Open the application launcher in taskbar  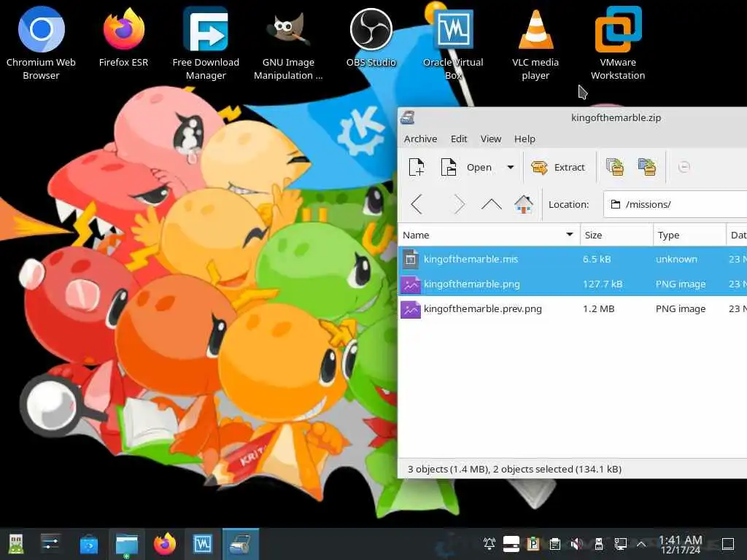point(16,544)
